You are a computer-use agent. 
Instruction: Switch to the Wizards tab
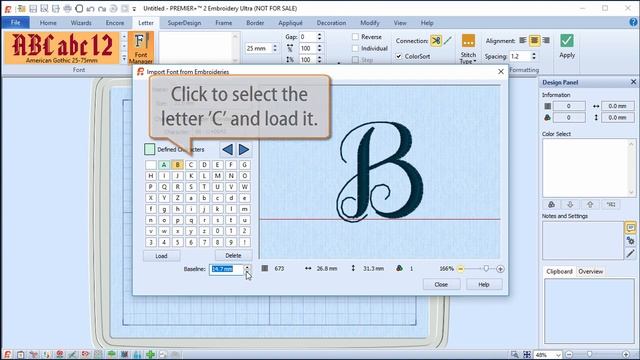click(81, 23)
